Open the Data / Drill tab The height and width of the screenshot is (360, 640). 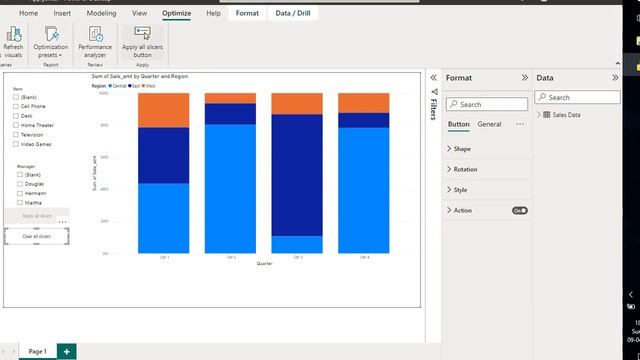[x=293, y=13]
